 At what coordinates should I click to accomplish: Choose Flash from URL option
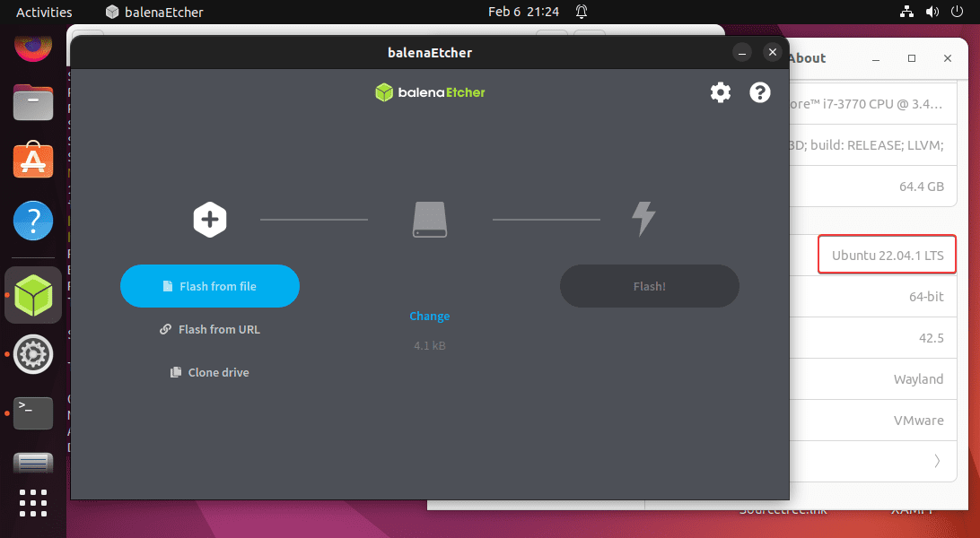(210, 329)
